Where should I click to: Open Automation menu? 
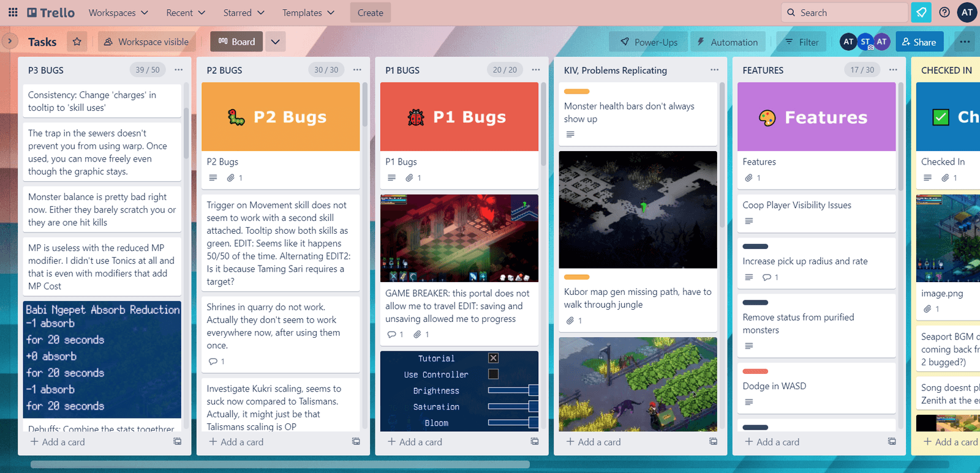tap(728, 42)
